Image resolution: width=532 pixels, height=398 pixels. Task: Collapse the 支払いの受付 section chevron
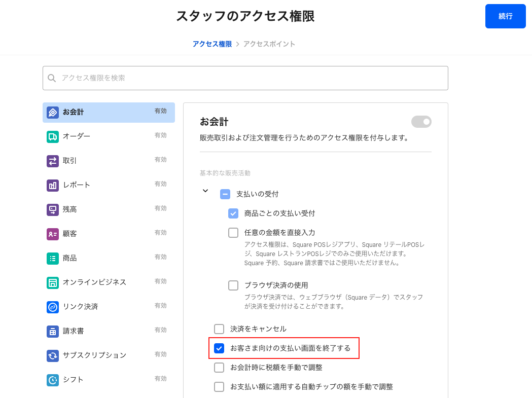(205, 191)
